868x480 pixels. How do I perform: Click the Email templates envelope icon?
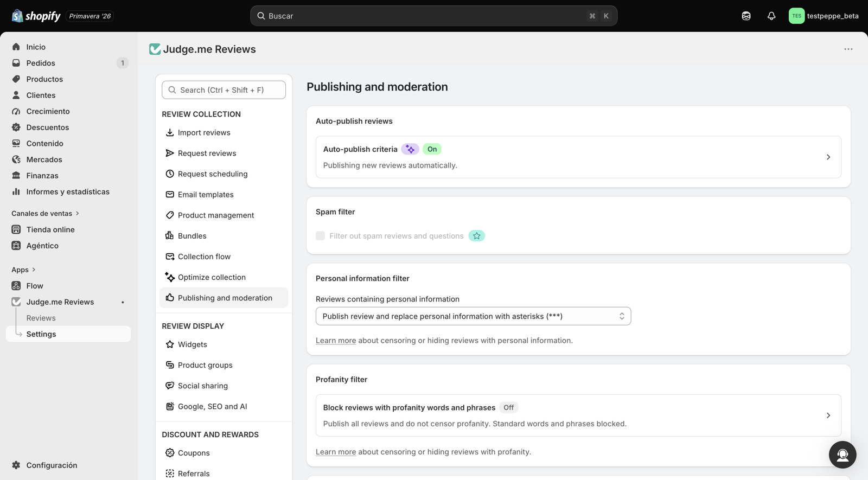tap(170, 194)
